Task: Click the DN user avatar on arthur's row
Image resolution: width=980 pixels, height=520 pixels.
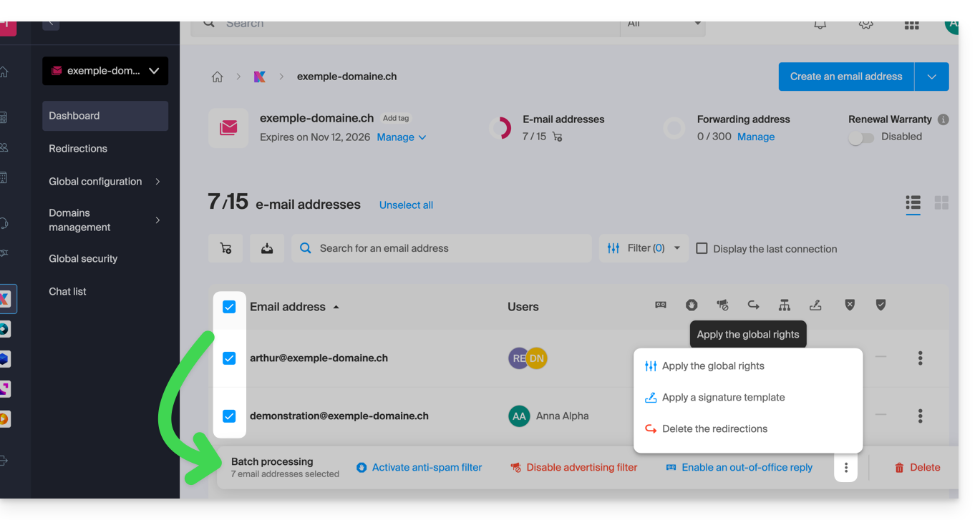Action: 537,358
